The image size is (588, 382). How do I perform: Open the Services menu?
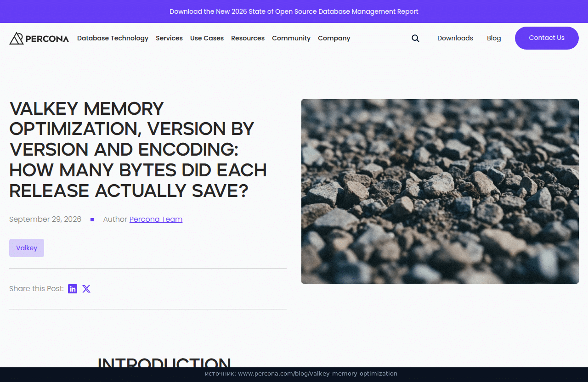click(x=169, y=38)
